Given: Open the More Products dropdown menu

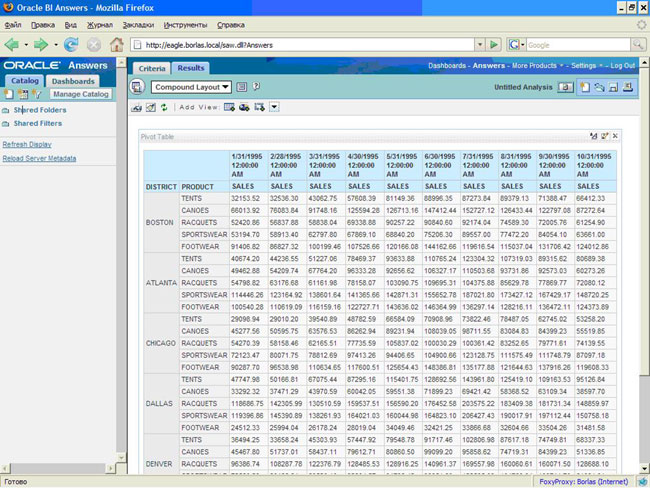Looking at the screenshot, I should pos(536,65).
